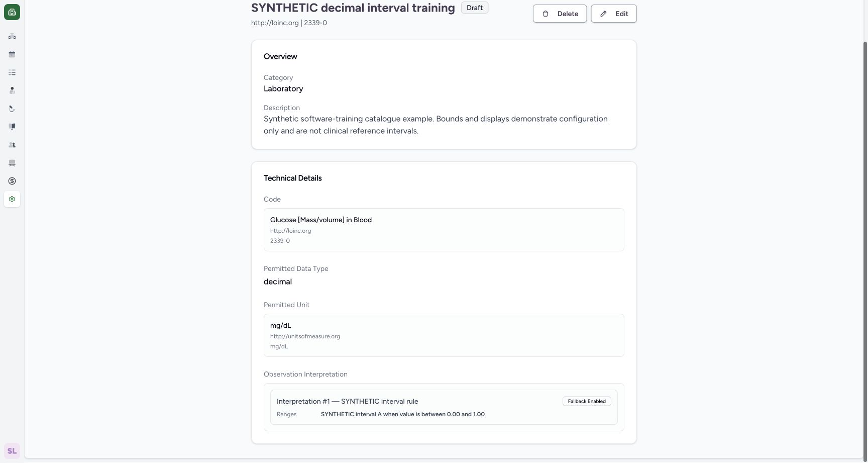Open the microscope laboratory sidebar icon

coord(12,109)
